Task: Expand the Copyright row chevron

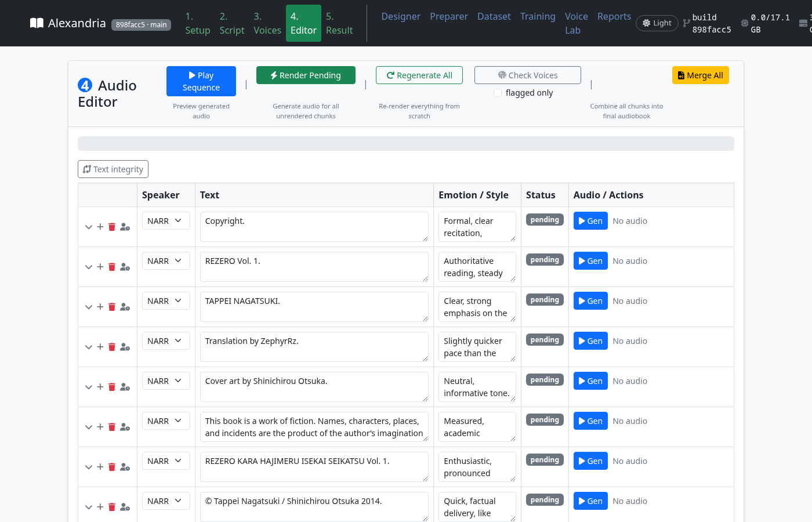Action: (88, 227)
